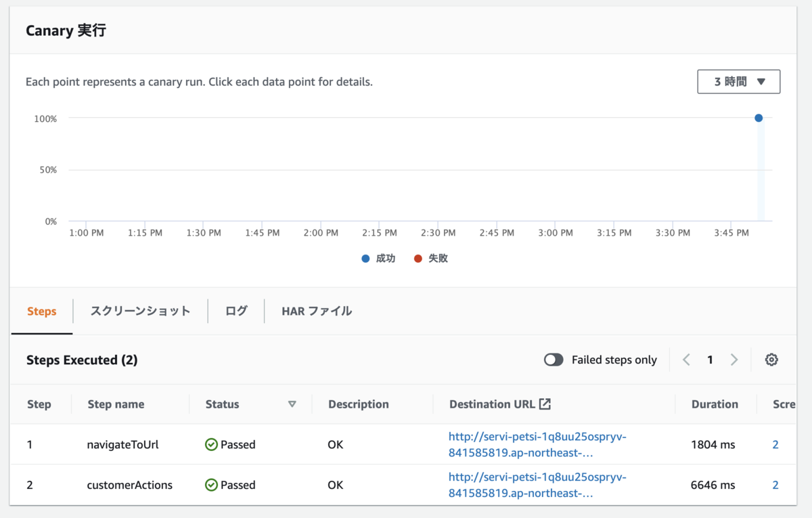Click the 1804 ms duration value
Image resolution: width=812 pixels, height=518 pixels.
(713, 445)
